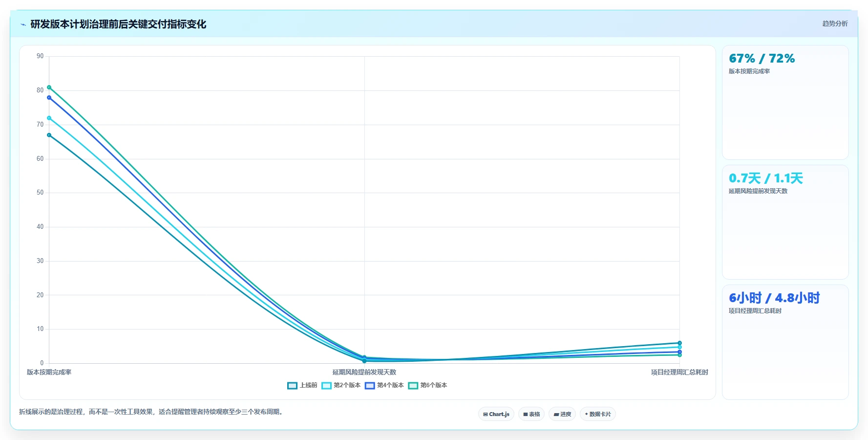Toggle the 第6个版本 legend series
The height and width of the screenshot is (440, 868).
428,385
